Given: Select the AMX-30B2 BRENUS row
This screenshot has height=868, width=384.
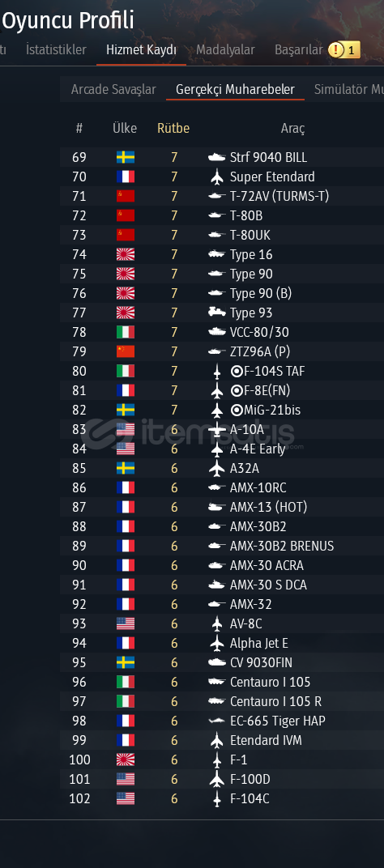Looking at the screenshot, I should click(x=222, y=546).
